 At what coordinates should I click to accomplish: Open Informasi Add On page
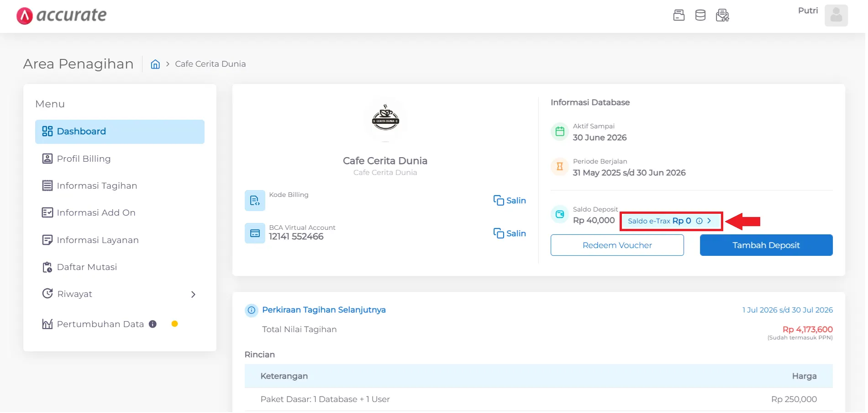point(96,213)
